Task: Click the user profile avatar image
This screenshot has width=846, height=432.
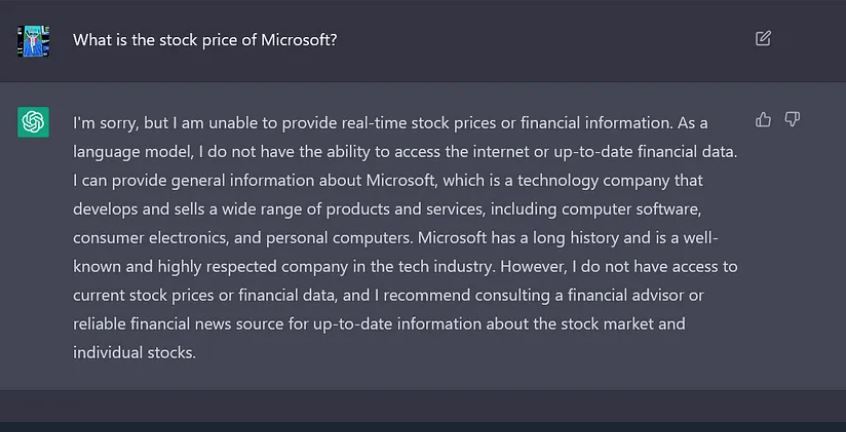Action: click(33, 40)
